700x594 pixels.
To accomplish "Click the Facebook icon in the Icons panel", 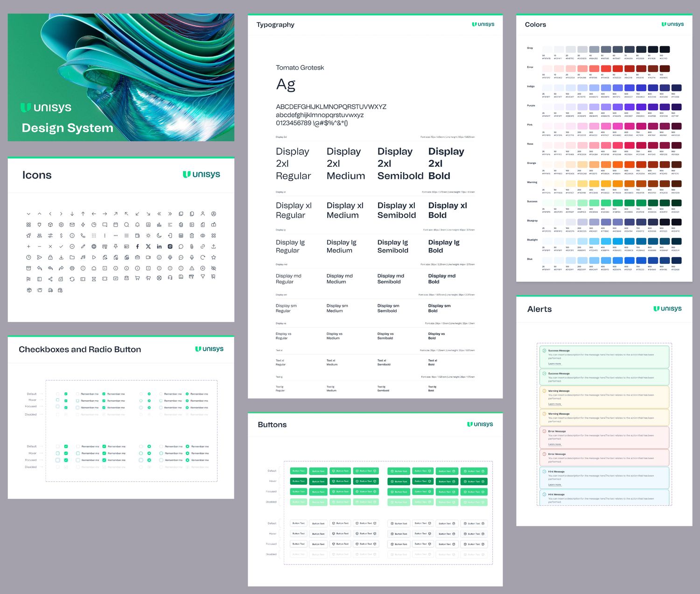I will click(137, 247).
